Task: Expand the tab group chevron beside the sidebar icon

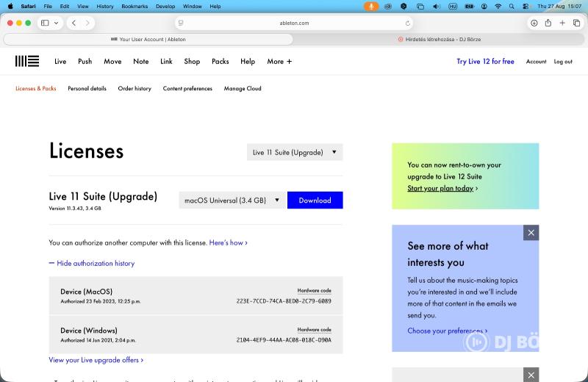Action: coord(57,23)
